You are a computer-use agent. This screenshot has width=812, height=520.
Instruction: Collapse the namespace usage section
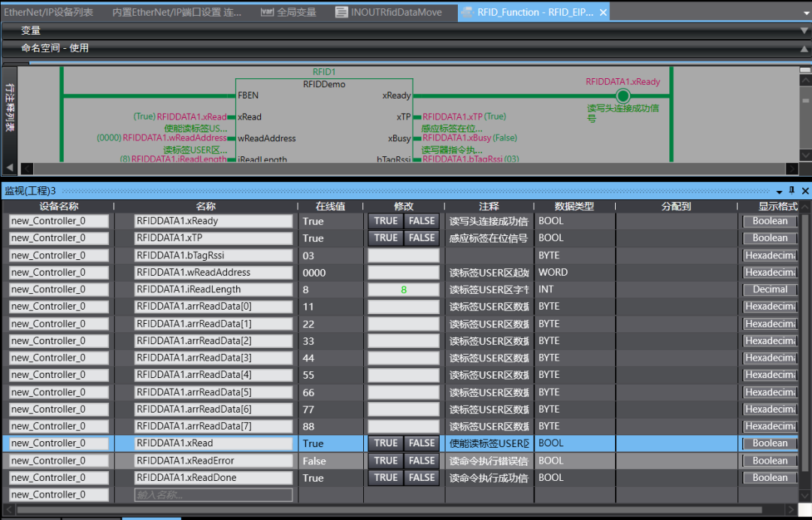pos(804,48)
